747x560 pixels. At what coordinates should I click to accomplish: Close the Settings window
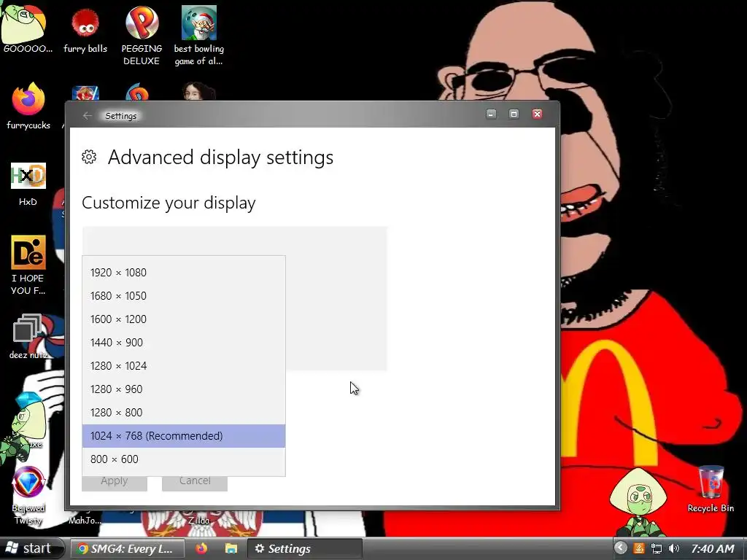click(537, 114)
